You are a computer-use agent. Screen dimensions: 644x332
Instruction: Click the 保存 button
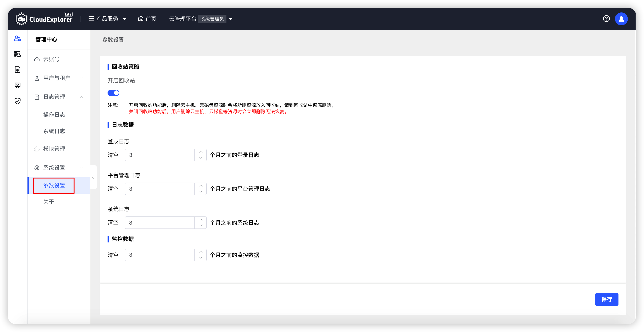[606, 299]
